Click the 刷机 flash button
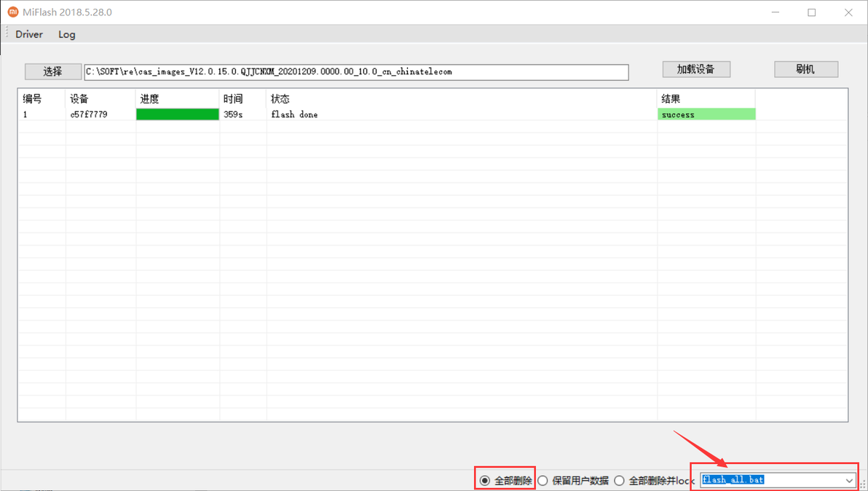868x491 pixels. (x=805, y=69)
